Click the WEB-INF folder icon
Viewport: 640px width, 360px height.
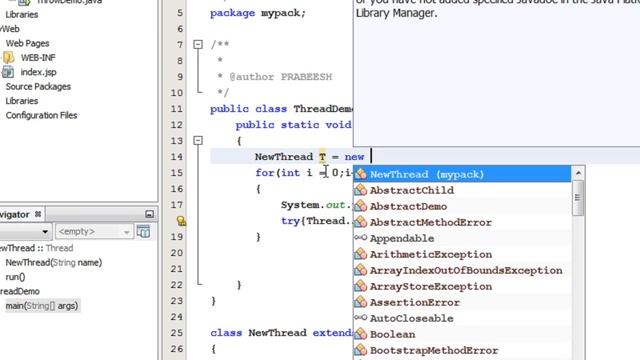click(8, 58)
